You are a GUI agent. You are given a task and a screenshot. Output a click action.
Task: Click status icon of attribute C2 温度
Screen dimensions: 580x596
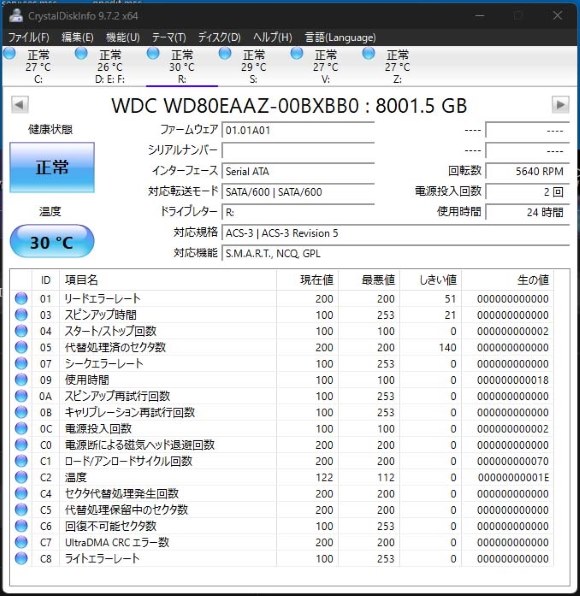click(x=21, y=477)
